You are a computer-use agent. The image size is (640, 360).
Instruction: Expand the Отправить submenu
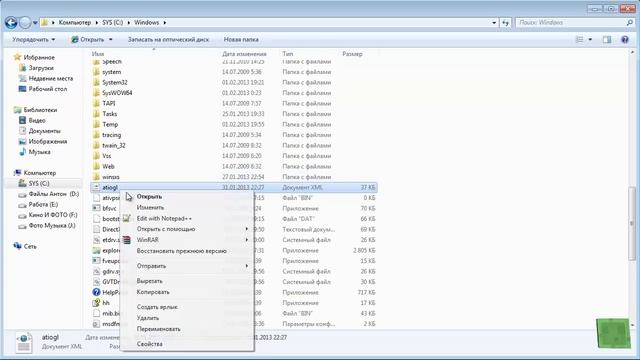187,266
